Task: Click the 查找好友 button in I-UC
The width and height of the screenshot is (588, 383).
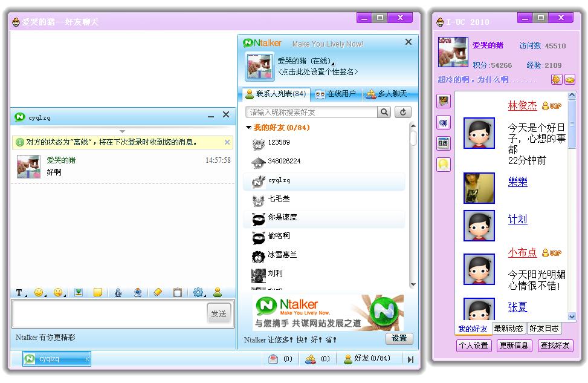Action: pos(555,345)
